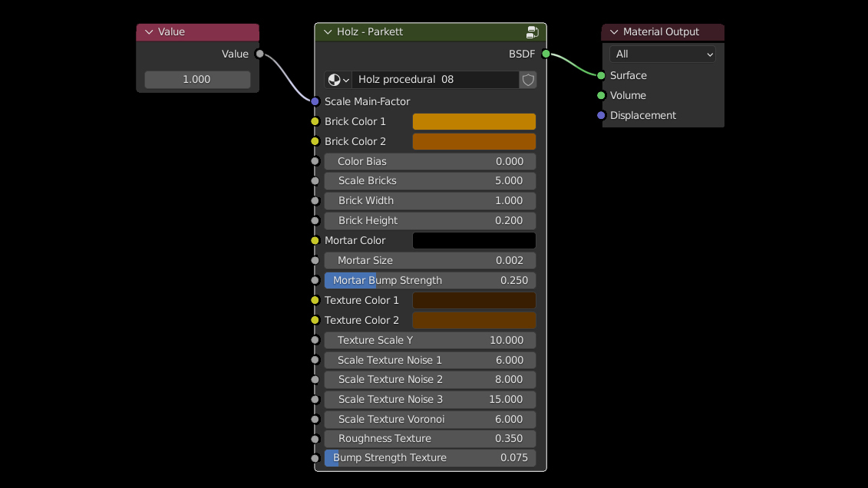Click the Surface input socket
The width and height of the screenshot is (868, 488).
click(x=602, y=75)
